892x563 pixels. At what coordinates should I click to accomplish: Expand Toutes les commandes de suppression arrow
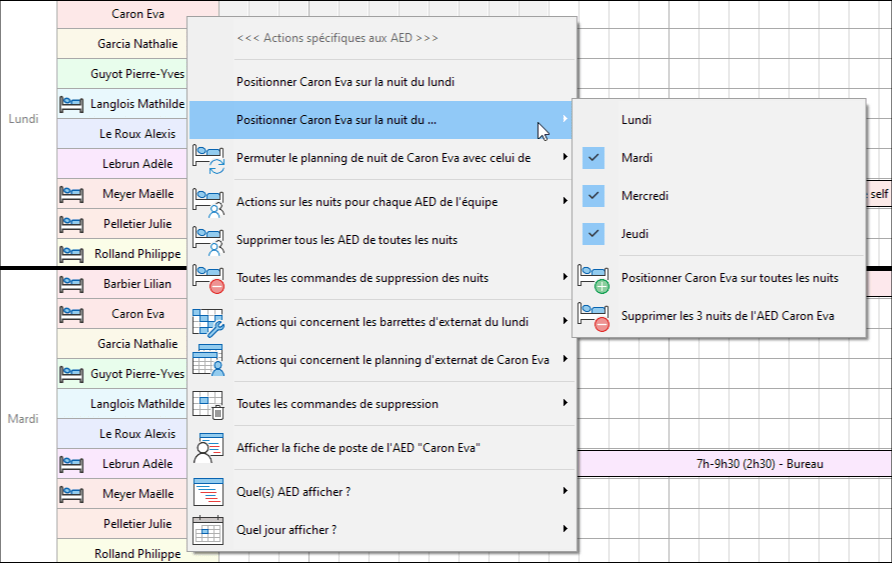(x=565, y=404)
